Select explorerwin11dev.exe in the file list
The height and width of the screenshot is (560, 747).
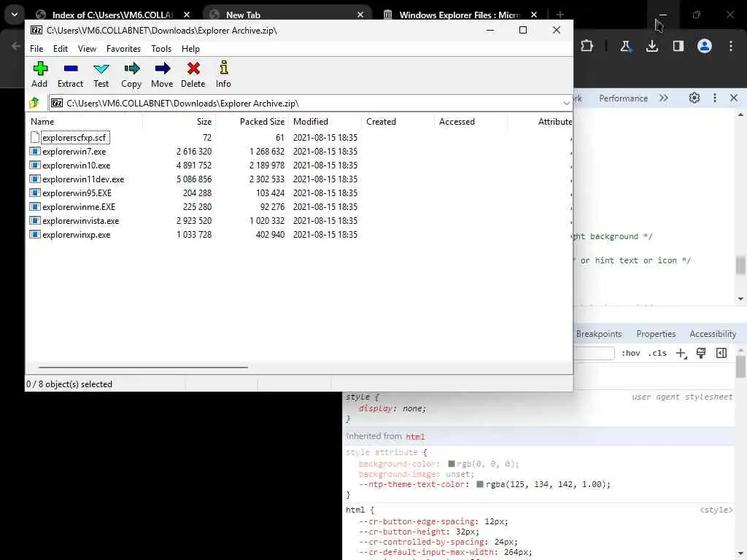point(83,179)
